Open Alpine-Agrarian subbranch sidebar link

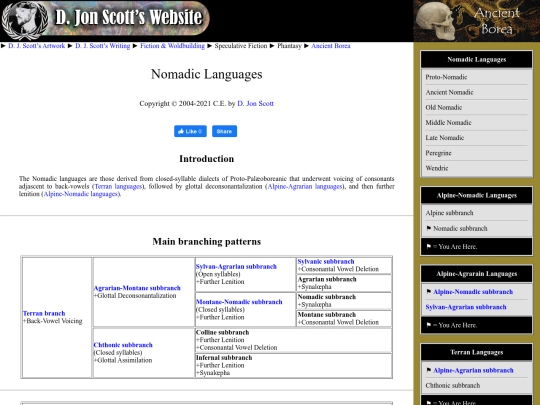[473, 370]
